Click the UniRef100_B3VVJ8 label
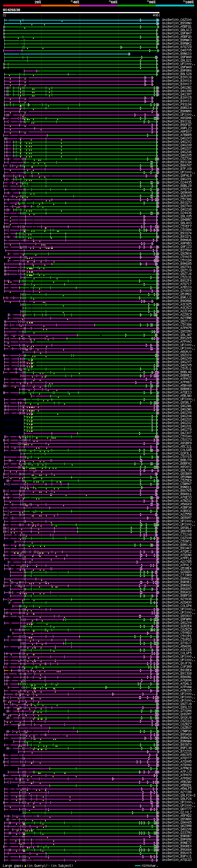This screenshot has height=868, width=197. click(177, 78)
